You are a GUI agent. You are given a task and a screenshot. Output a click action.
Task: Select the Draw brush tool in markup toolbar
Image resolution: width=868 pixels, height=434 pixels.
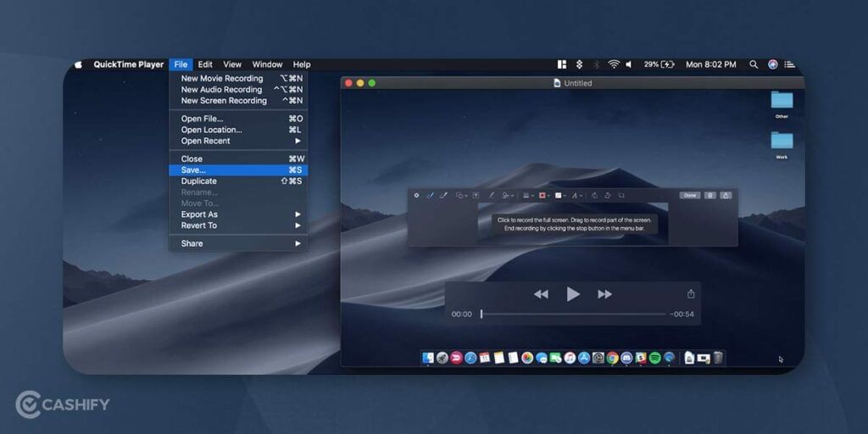[x=443, y=196]
